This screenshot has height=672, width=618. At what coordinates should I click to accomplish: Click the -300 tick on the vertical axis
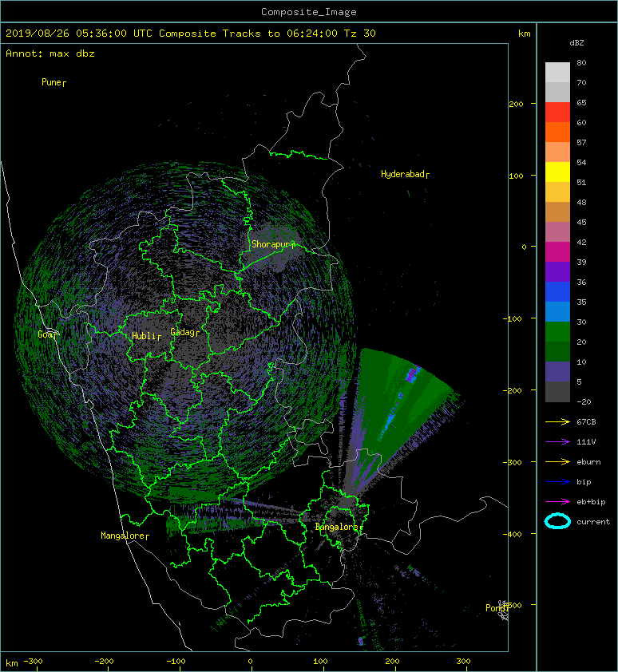coord(512,462)
